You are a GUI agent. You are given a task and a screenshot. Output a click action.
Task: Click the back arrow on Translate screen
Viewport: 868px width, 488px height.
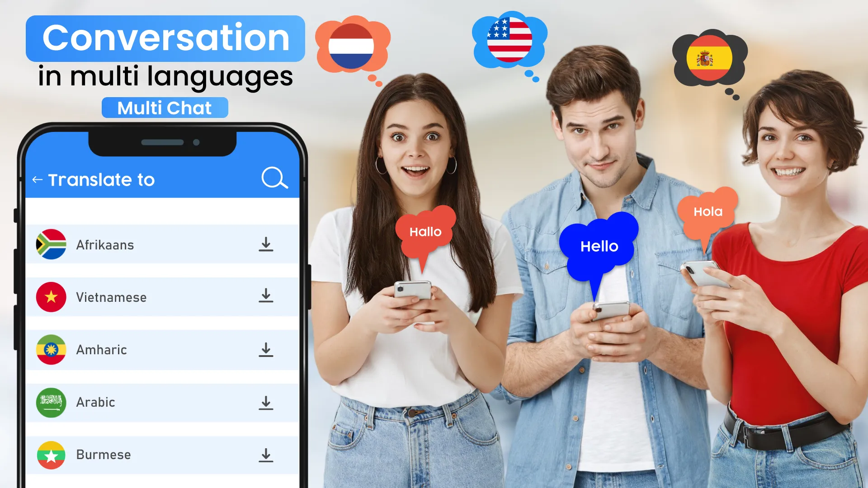[38, 180]
